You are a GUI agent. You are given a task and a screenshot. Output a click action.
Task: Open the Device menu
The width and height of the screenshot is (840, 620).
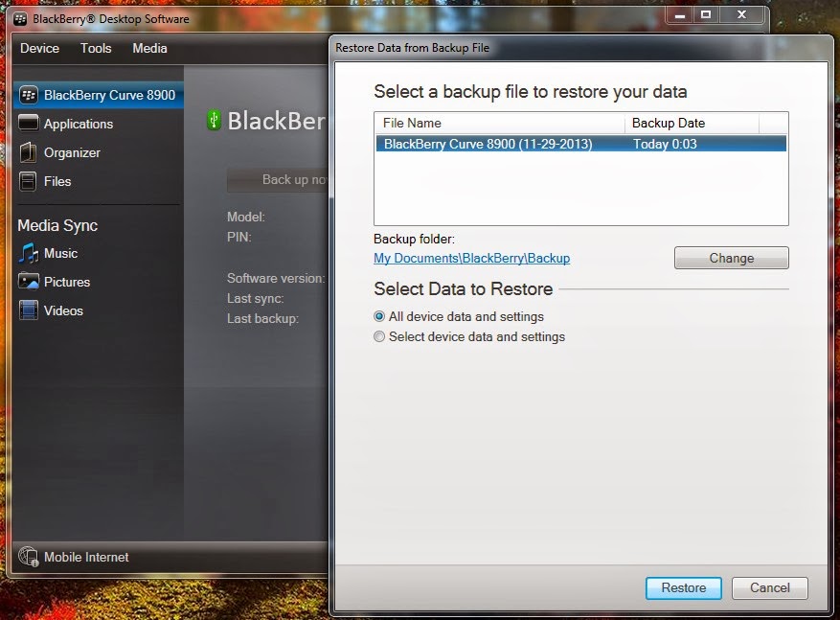pos(39,48)
